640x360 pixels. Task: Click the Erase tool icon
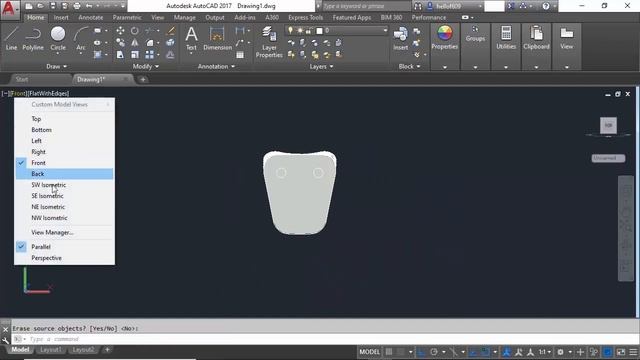[171, 31]
